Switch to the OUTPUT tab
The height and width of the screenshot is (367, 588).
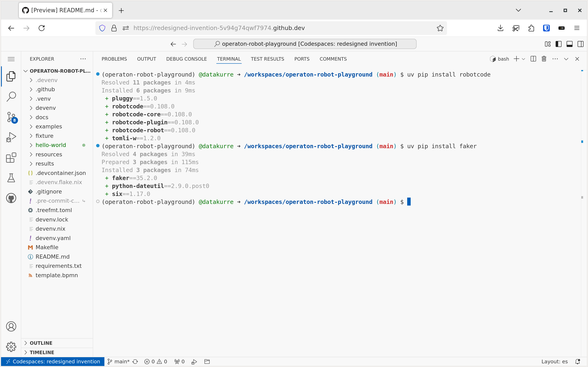(x=146, y=59)
